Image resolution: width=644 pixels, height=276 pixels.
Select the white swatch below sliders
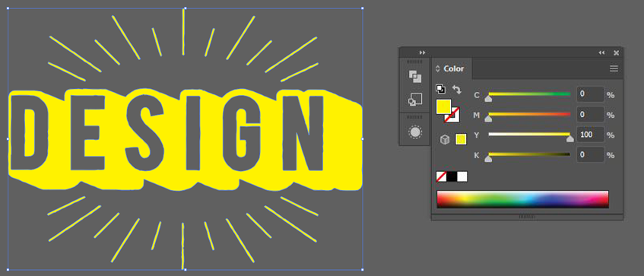point(462,176)
